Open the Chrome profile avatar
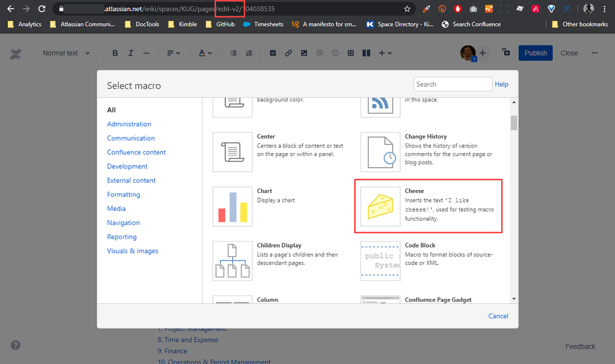The height and width of the screenshot is (364, 615). point(589,9)
